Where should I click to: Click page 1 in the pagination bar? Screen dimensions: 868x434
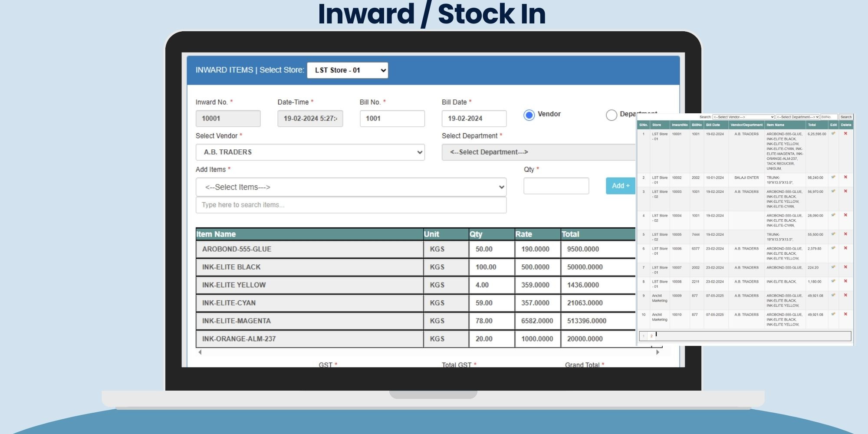coord(643,336)
